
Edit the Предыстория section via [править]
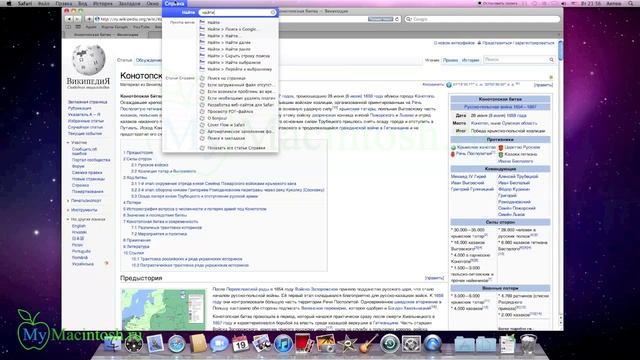tap(434, 278)
